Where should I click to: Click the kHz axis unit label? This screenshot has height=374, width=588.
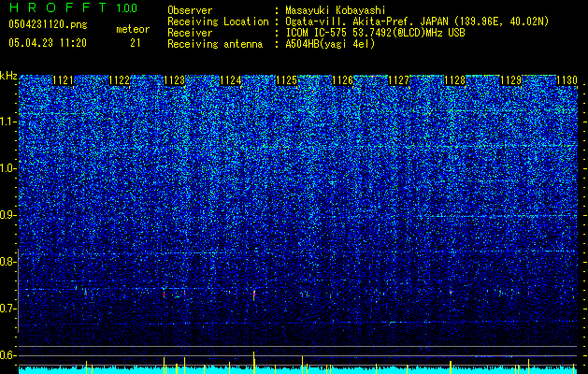(8, 76)
